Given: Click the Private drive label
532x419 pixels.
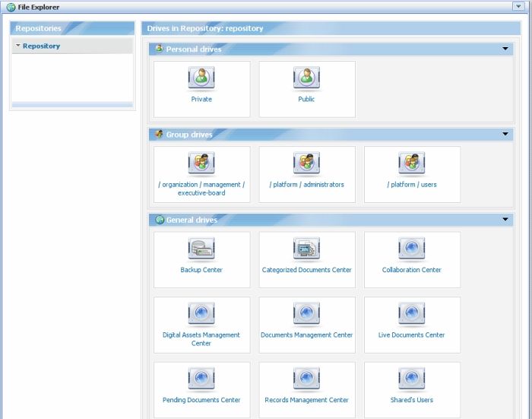Looking at the screenshot, I should pos(201,99).
